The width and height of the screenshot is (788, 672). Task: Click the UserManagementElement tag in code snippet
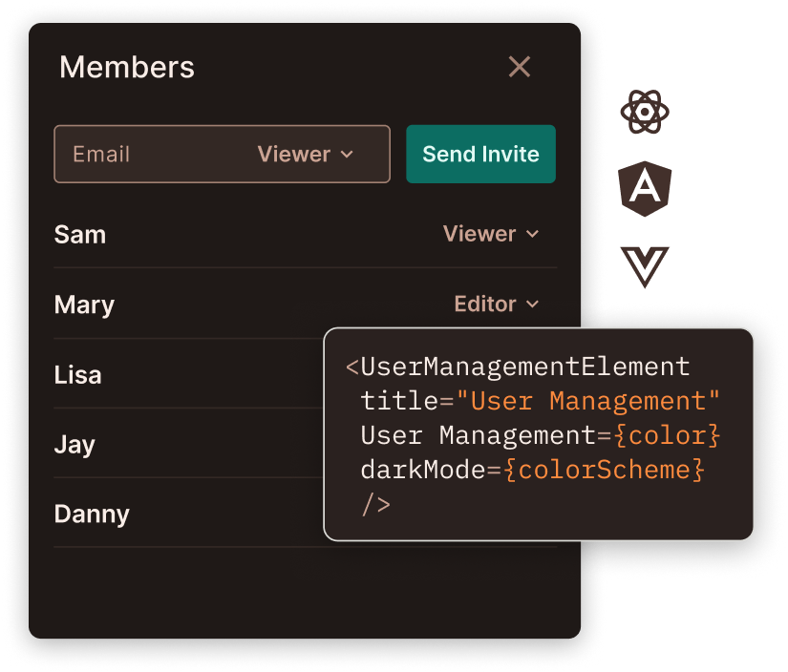coord(525,367)
